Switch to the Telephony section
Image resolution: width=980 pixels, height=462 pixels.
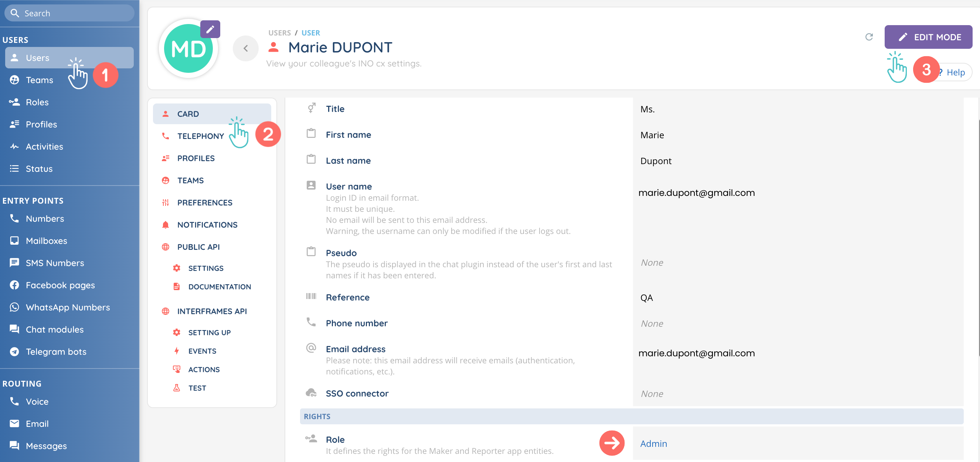[200, 136]
